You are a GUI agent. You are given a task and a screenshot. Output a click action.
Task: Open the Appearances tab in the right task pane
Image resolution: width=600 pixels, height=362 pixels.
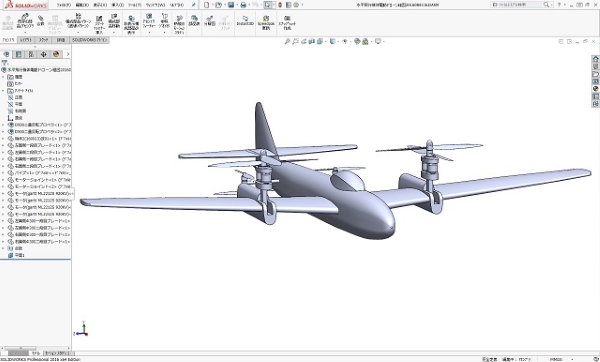click(x=595, y=89)
